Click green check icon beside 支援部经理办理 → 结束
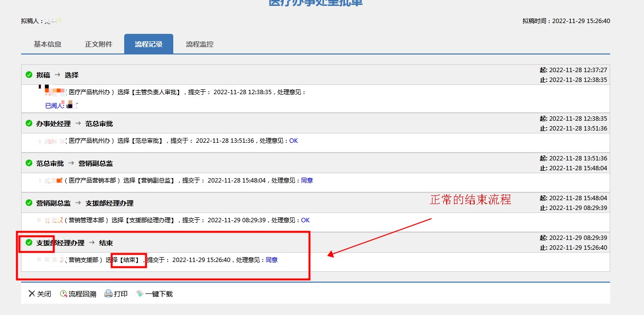644x315 pixels. tap(29, 242)
